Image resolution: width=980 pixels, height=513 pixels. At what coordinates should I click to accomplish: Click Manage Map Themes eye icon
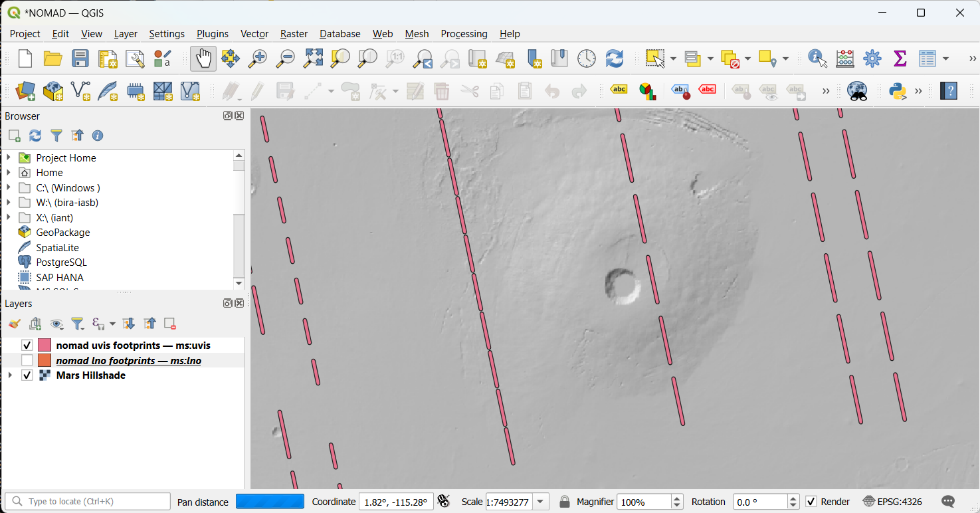tap(57, 324)
